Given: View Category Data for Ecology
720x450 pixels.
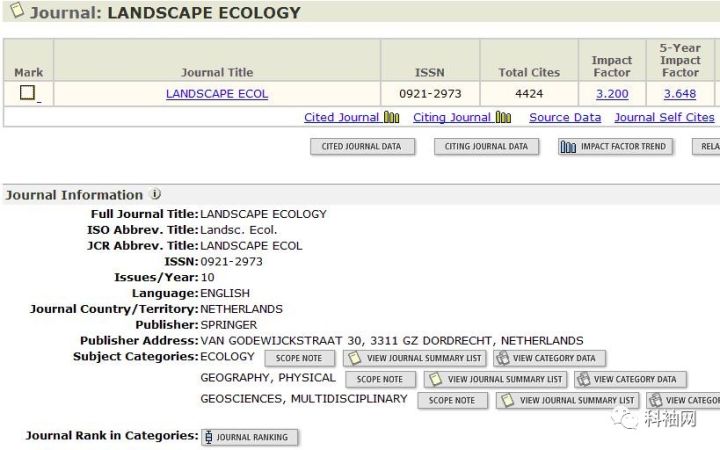Looking at the screenshot, I should 549,358.
